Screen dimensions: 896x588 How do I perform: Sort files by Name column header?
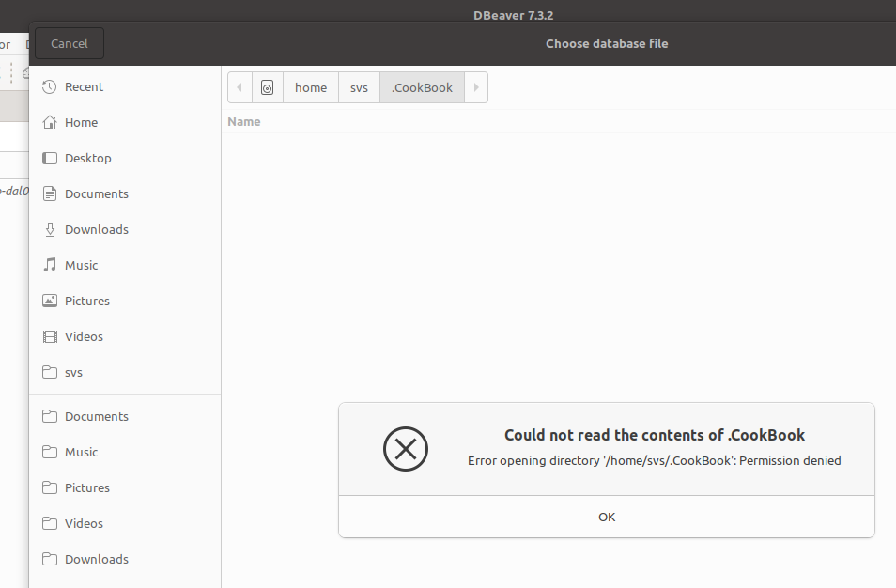(x=244, y=122)
